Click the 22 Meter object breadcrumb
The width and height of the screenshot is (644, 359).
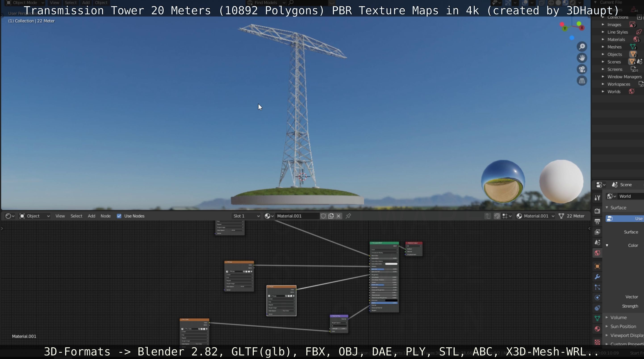[572, 216]
